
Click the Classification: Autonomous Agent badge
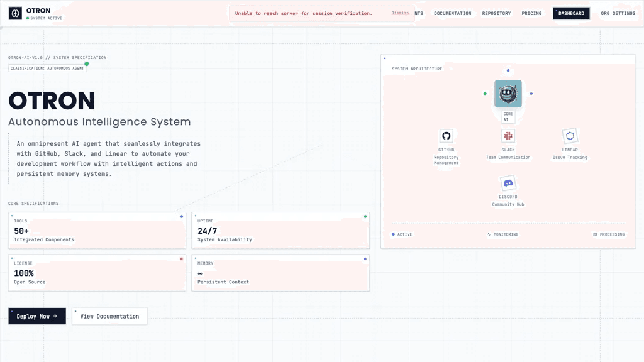[x=47, y=68]
